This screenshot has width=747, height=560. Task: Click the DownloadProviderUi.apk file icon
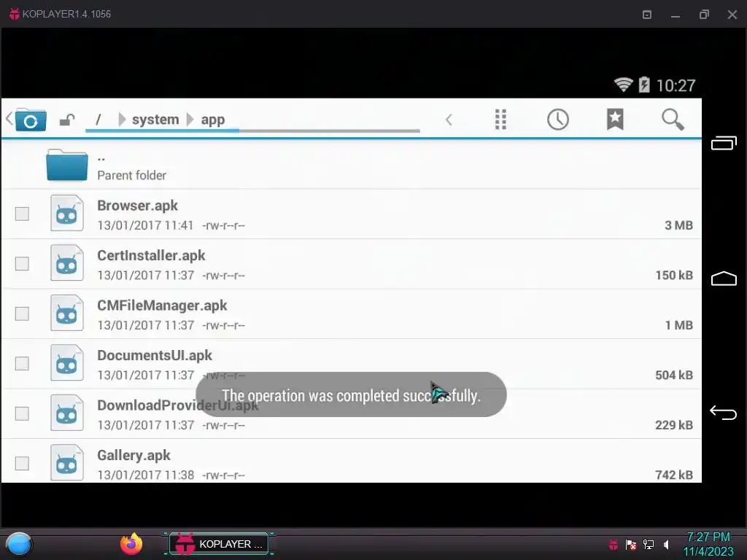click(x=66, y=413)
